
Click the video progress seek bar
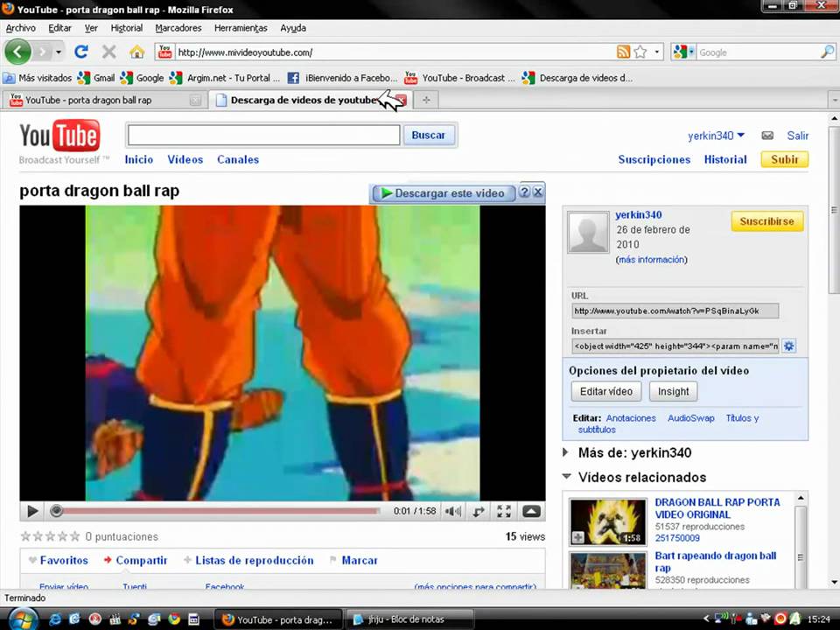[219, 511]
